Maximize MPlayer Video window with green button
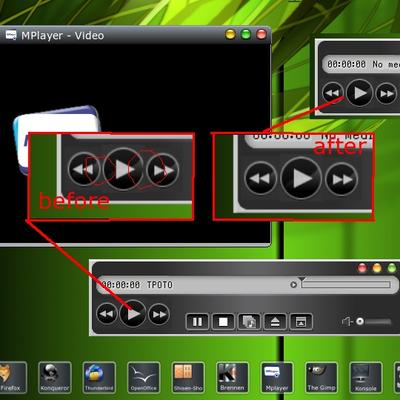The height and width of the screenshot is (400, 400). (x=246, y=34)
